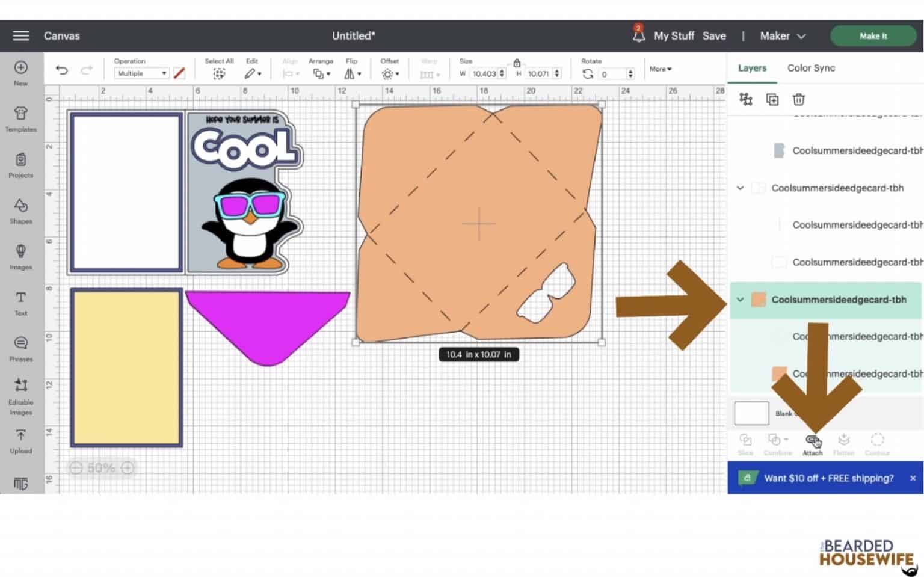
Task: Open the More toolbar menu
Action: coord(660,69)
